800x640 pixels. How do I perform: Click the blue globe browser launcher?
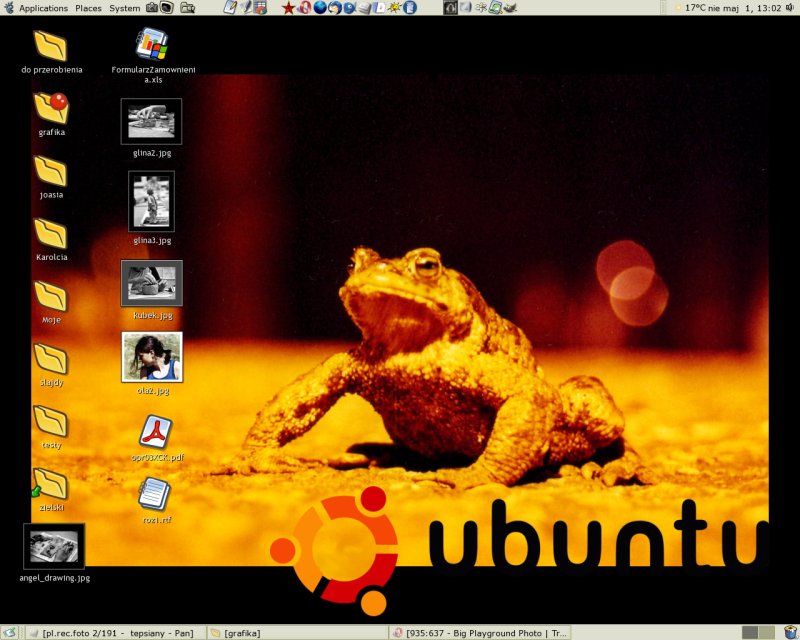320,8
